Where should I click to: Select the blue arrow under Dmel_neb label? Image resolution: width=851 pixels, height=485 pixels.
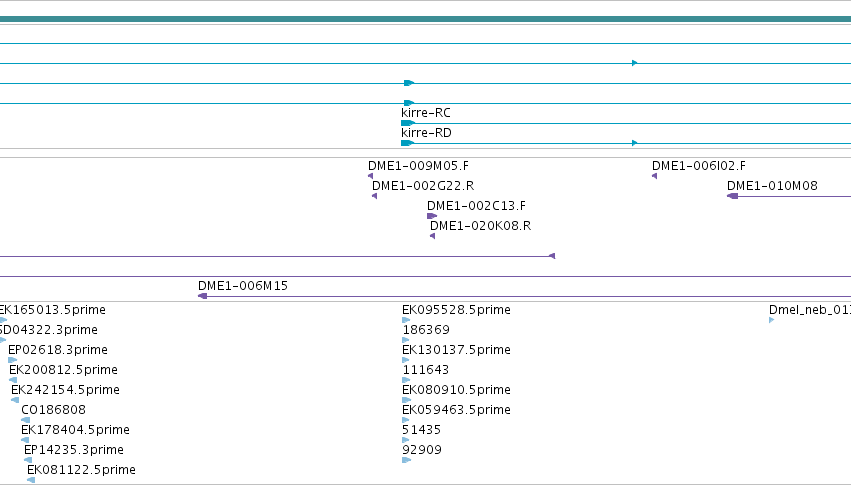(x=771, y=320)
